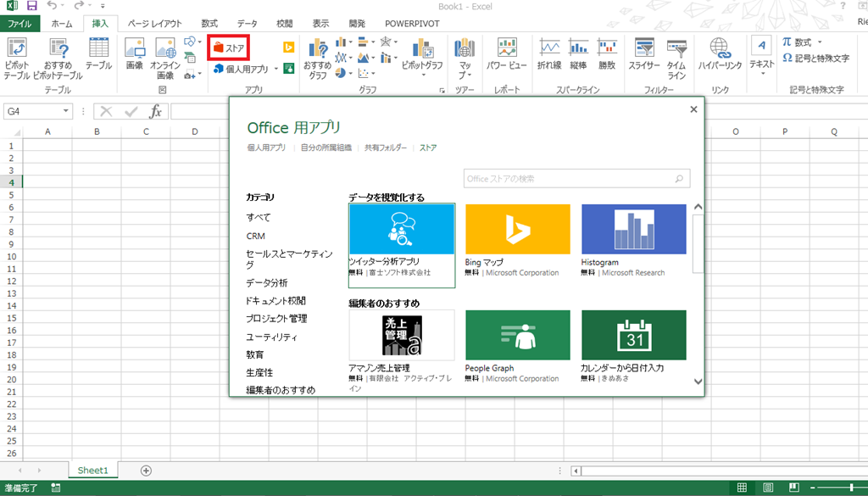Viewport: 868px width, 496px height.
Task: Click the zoom slider handle in status bar
Action: [851, 488]
